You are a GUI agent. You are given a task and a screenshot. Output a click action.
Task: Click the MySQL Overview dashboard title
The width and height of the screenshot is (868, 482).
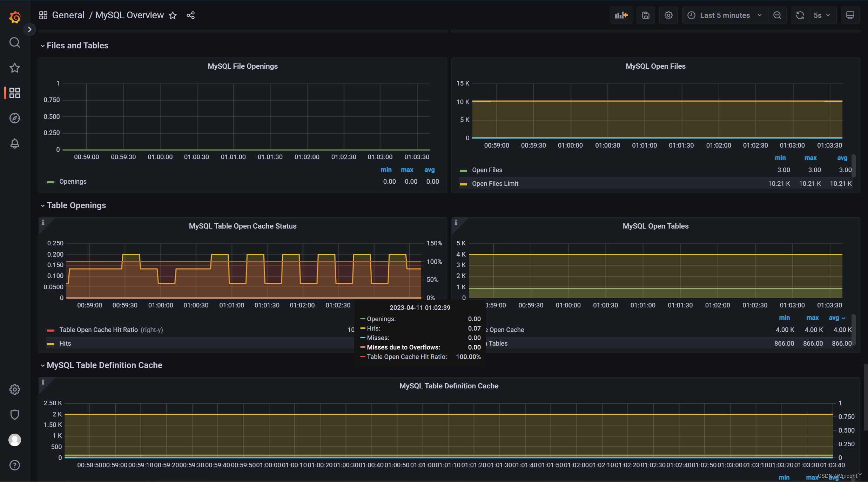(129, 15)
